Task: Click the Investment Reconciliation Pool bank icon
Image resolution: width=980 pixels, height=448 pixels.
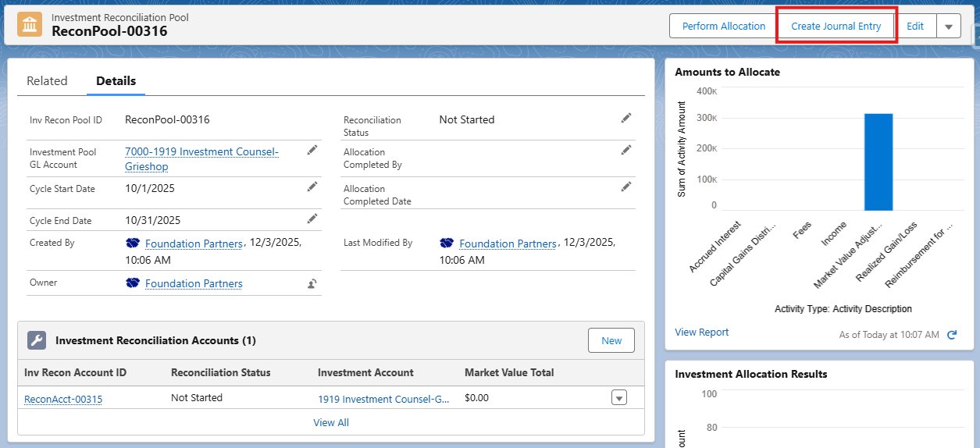Action: 30,24
